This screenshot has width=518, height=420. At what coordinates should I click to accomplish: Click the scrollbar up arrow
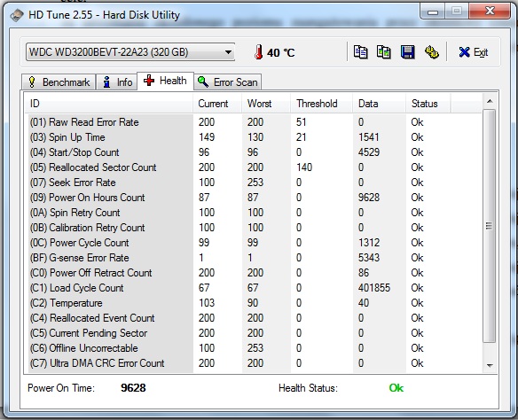pos(490,101)
